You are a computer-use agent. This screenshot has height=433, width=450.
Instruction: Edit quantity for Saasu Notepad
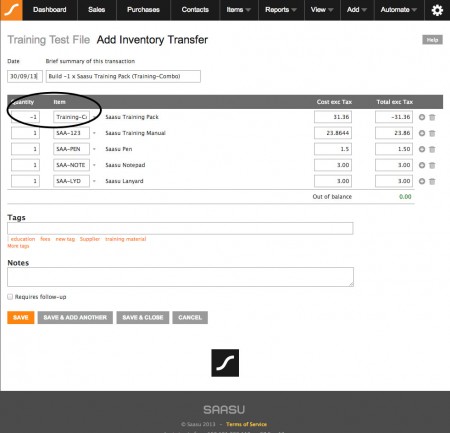coord(25,165)
